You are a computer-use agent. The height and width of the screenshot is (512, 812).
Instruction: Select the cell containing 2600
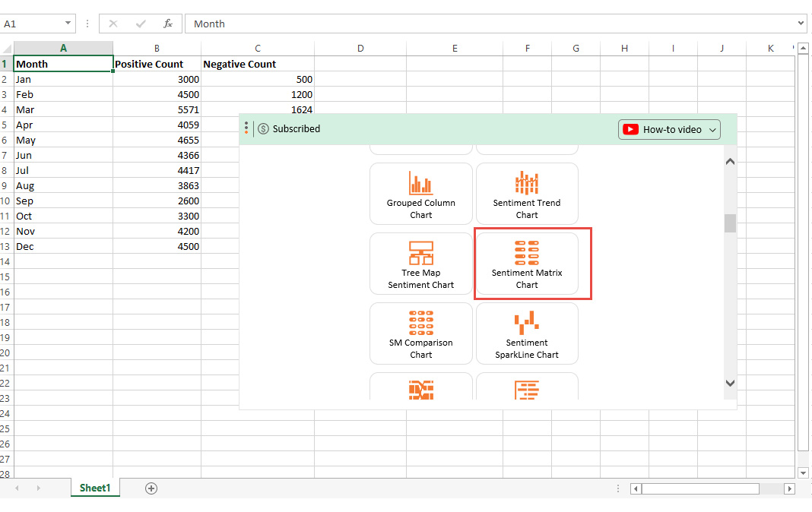coord(157,201)
